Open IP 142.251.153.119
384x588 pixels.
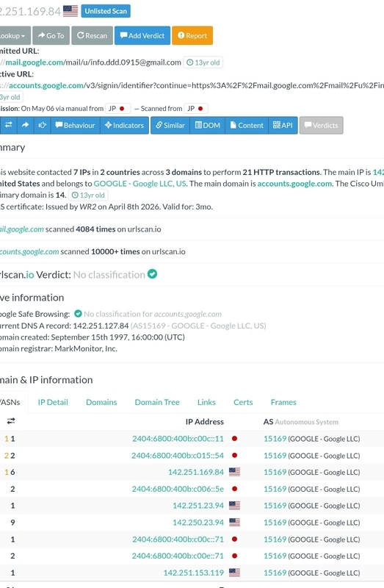pyautogui.click(x=194, y=573)
